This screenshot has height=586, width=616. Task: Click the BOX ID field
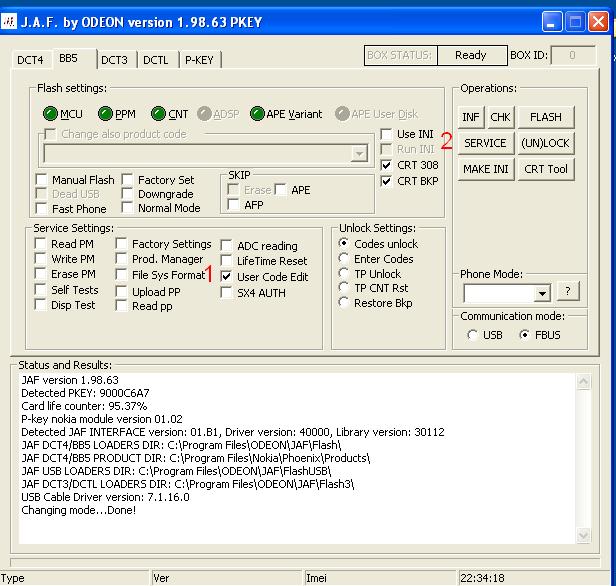[x=573, y=55]
